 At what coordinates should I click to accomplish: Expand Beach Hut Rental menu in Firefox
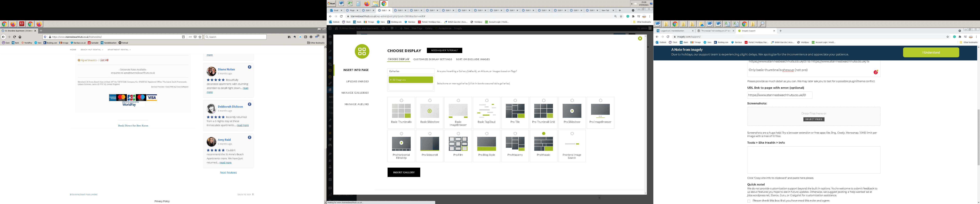(92, 49)
